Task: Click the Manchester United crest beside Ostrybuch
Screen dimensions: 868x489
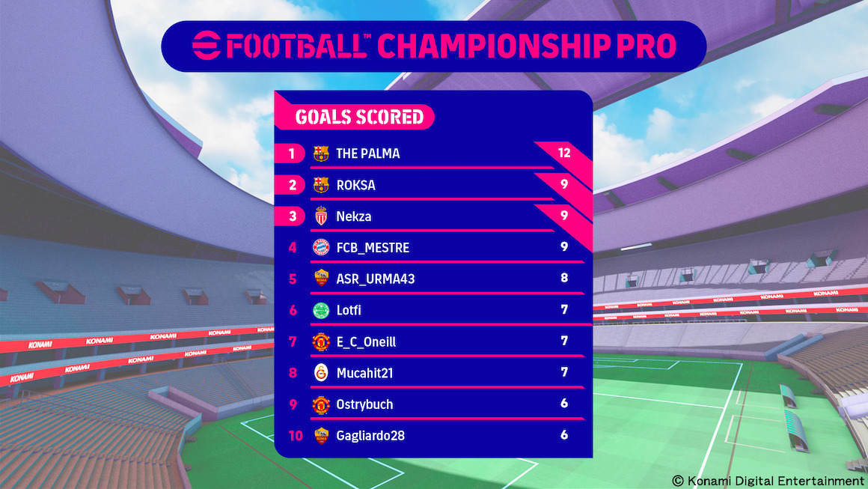Action: tap(320, 404)
